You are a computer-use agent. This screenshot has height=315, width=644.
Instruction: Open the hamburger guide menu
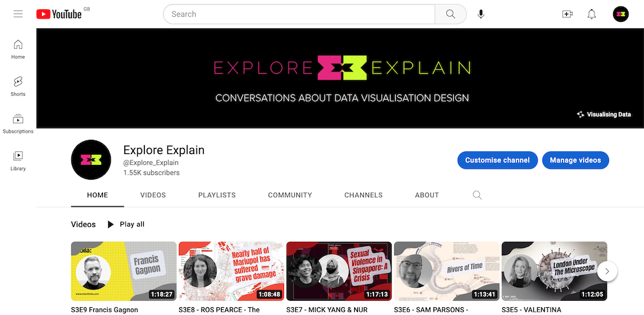(18, 14)
